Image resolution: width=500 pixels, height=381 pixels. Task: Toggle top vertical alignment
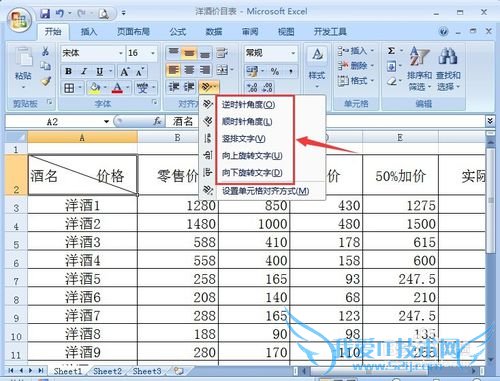174,52
